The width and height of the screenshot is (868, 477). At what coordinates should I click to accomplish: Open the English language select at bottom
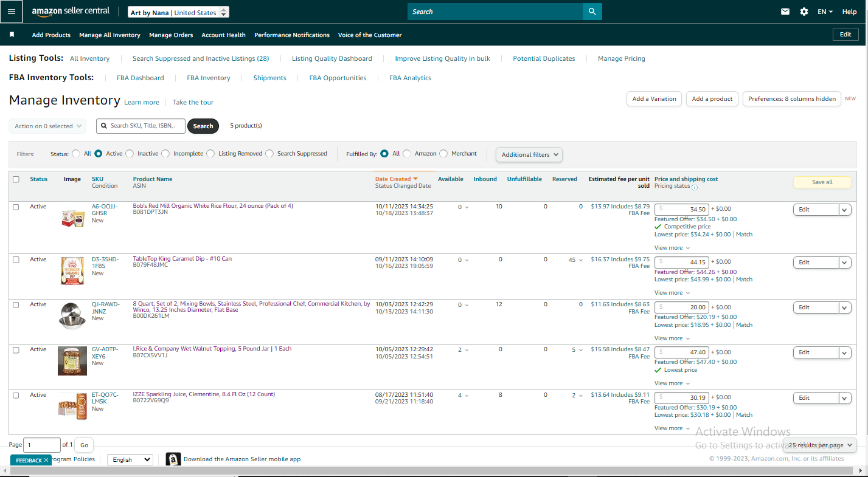coord(130,459)
